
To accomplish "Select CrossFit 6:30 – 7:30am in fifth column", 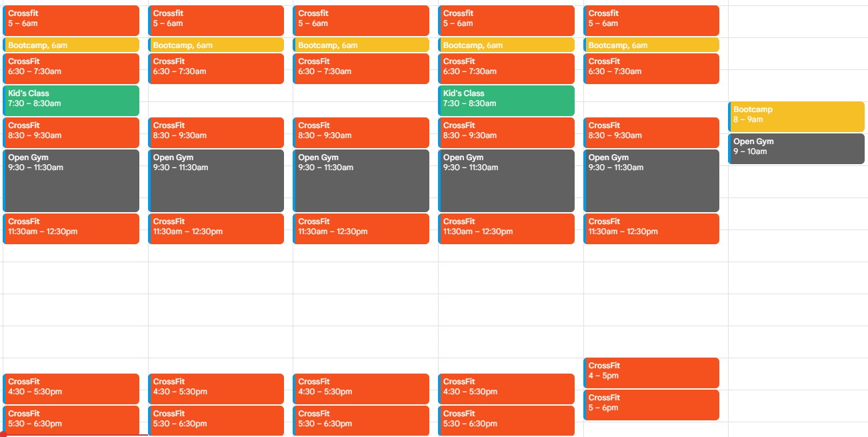I will pos(651,69).
